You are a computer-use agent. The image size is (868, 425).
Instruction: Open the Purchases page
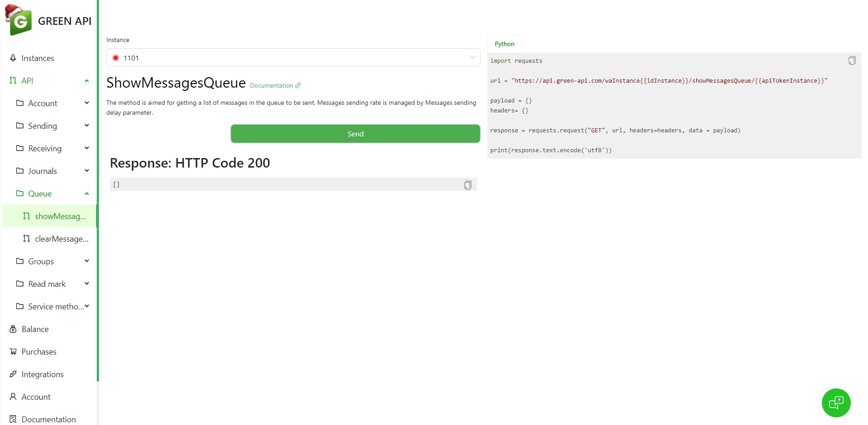pyautogui.click(x=39, y=351)
